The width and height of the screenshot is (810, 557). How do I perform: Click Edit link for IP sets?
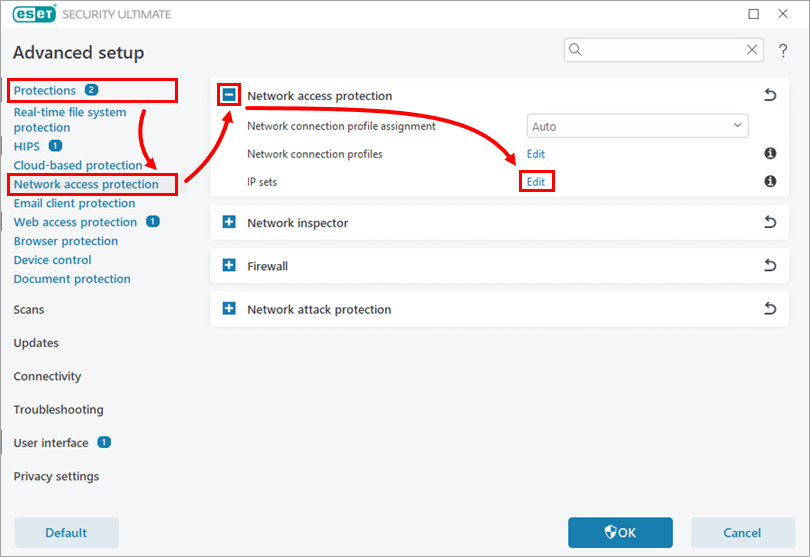tap(536, 181)
